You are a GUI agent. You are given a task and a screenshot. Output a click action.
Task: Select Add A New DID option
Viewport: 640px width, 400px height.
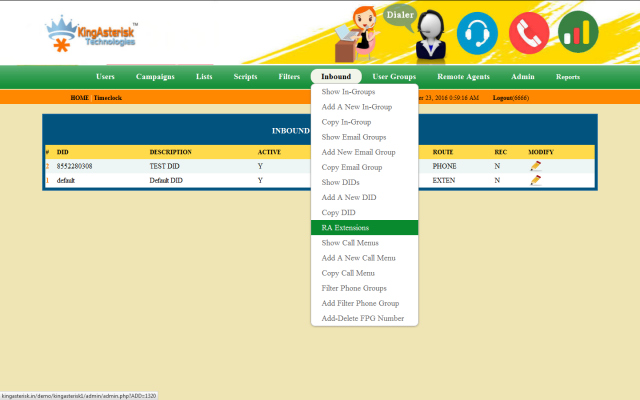pos(349,198)
